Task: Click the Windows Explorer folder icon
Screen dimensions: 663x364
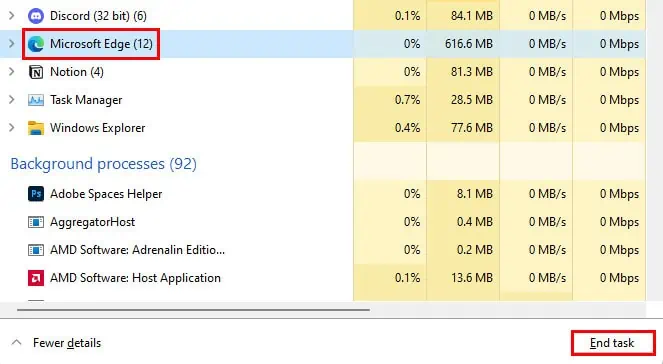Action: point(36,128)
